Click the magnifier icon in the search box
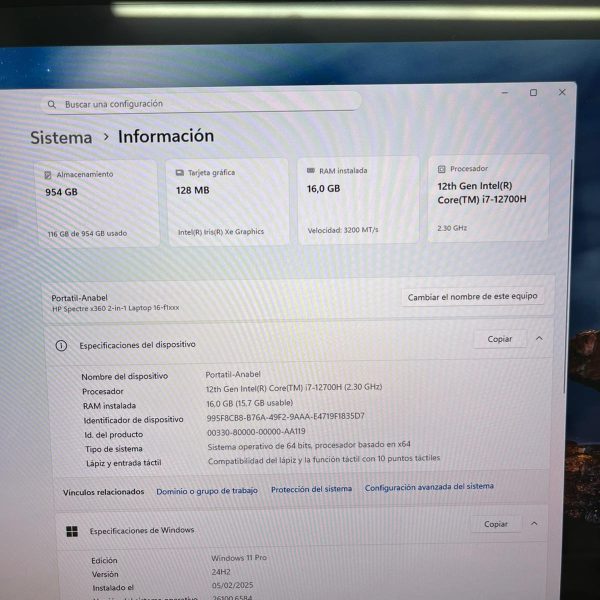600x600 pixels. pos(51,104)
